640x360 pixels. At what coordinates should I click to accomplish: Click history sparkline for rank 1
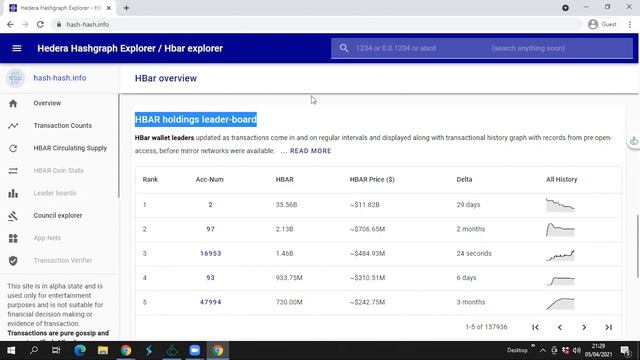coord(560,204)
